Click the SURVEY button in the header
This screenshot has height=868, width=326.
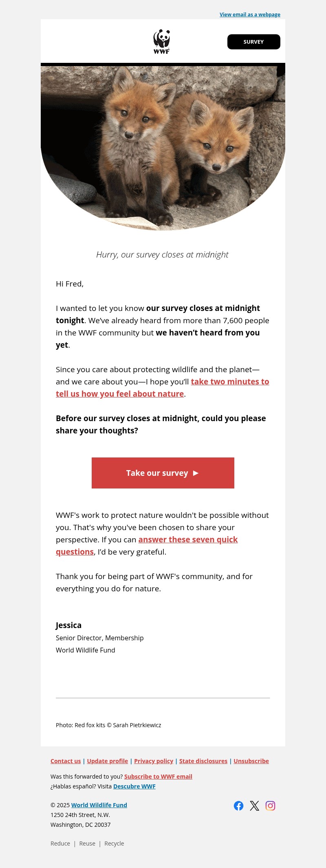tap(253, 41)
